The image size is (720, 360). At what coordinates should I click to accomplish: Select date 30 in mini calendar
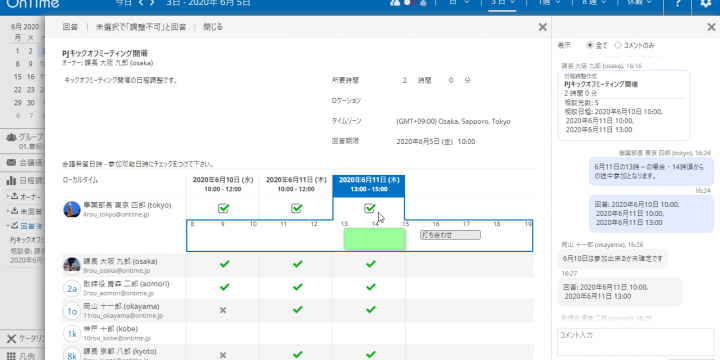point(30,102)
